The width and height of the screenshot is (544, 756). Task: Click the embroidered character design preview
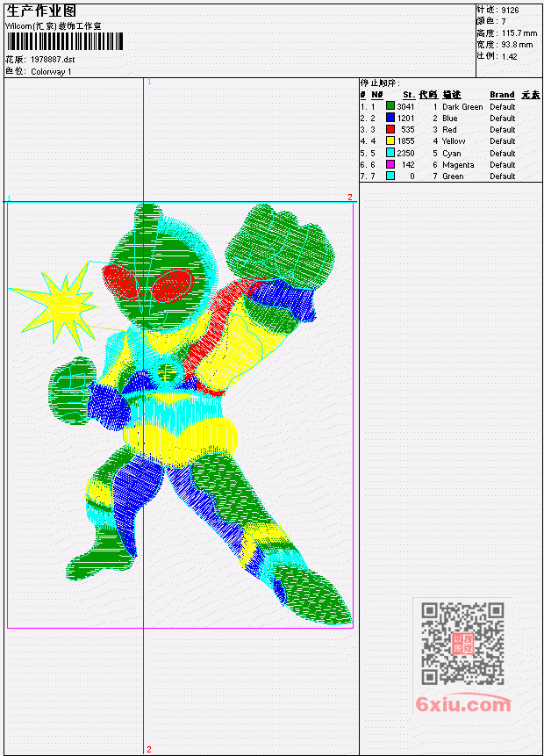[180, 414]
